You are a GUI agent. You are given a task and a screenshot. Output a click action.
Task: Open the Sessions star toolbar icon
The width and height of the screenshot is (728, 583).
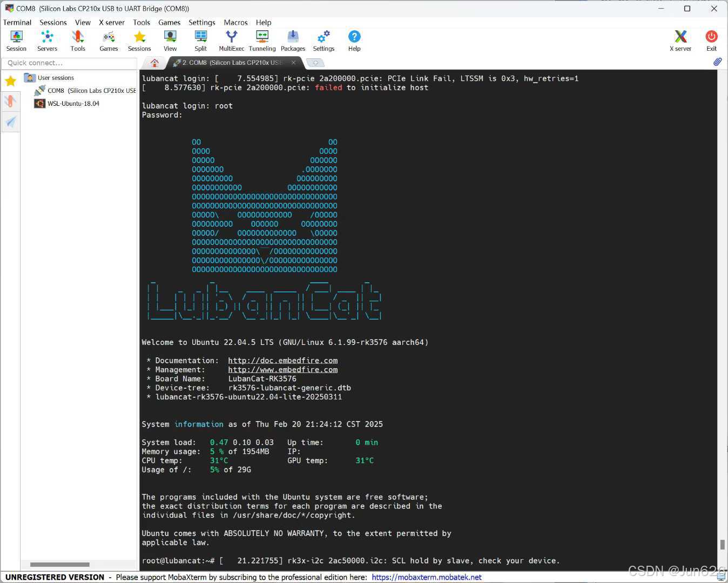139,41
